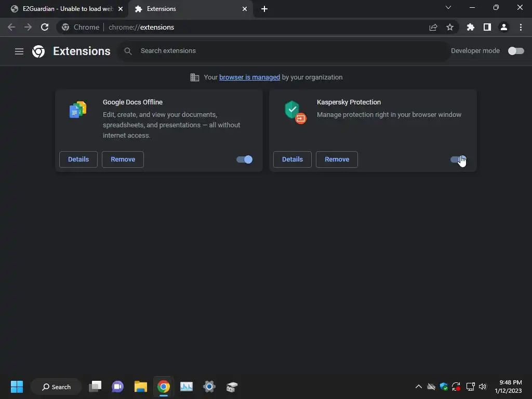Click Chrome icon on taskbar

point(164,387)
